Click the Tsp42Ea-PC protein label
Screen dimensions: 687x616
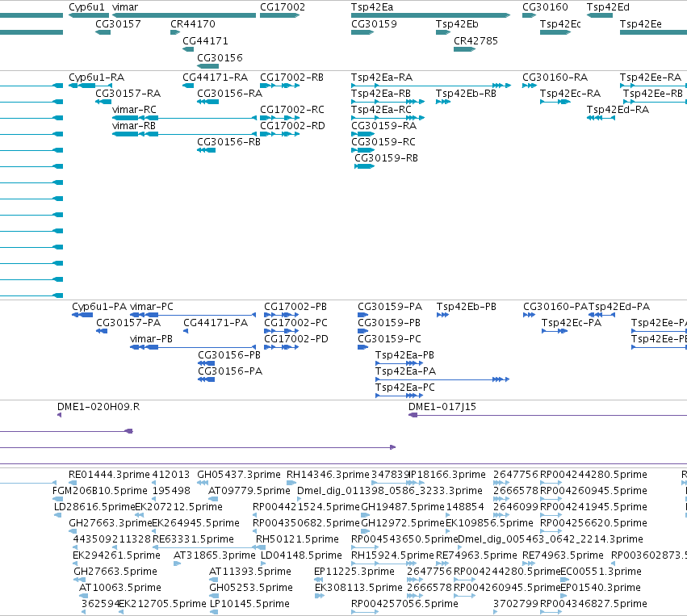click(x=404, y=388)
